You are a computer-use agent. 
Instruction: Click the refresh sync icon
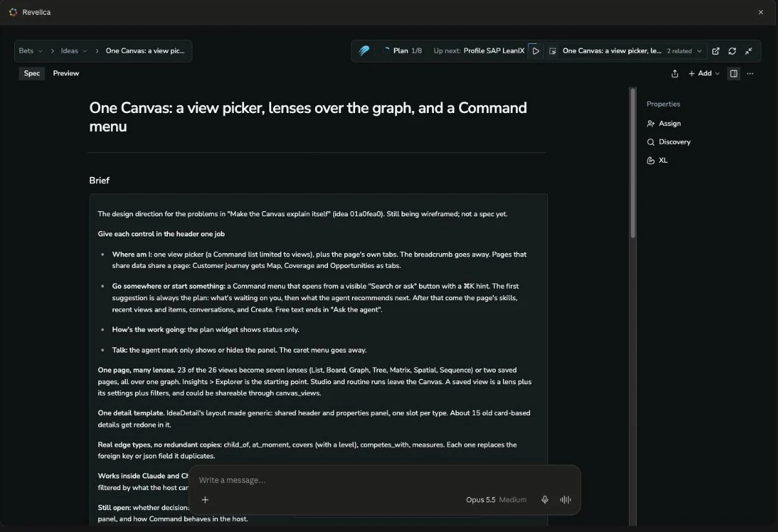pos(732,51)
